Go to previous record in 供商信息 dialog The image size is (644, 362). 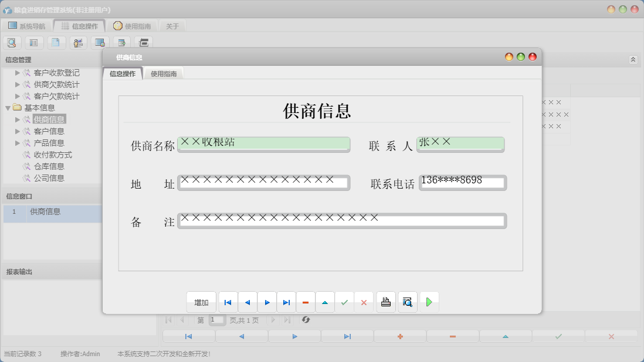pyautogui.click(x=248, y=302)
